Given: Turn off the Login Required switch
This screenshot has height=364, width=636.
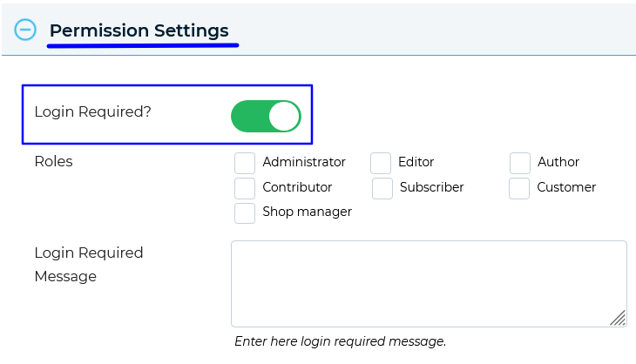Looking at the screenshot, I should [266, 116].
